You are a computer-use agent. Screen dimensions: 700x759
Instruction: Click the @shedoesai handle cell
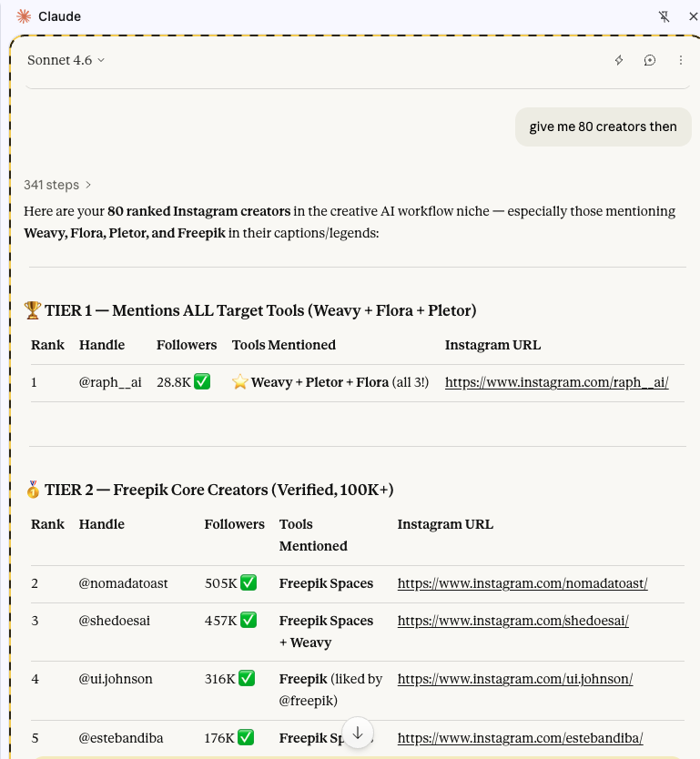point(115,621)
